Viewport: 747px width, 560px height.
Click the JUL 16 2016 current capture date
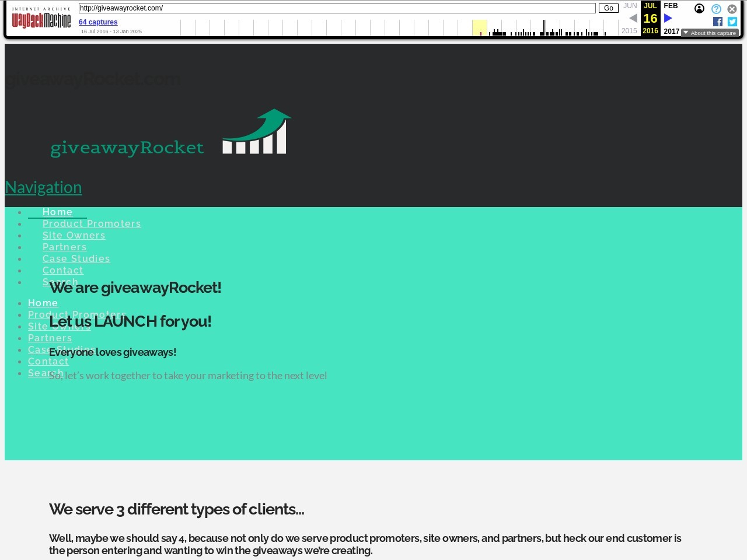tap(650, 19)
